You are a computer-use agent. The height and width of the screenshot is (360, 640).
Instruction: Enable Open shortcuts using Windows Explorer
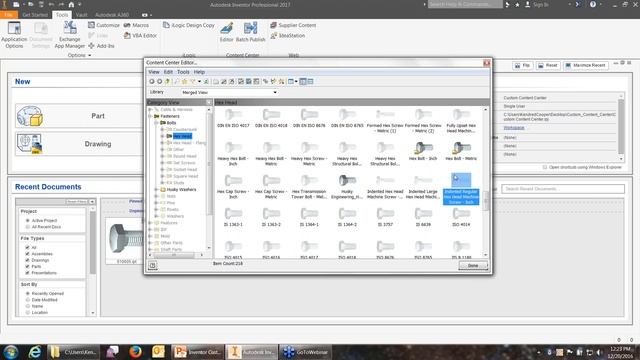(x=545, y=167)
